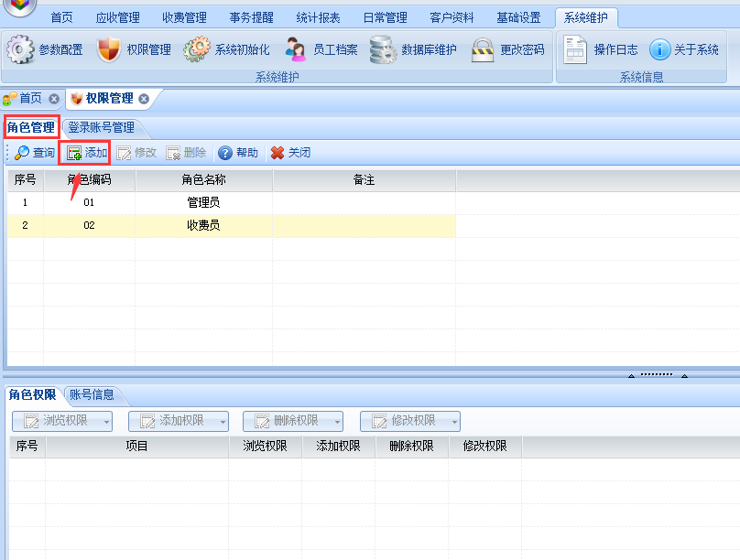
Task: Select 权限管理 document tab
Action: (110, 98)
